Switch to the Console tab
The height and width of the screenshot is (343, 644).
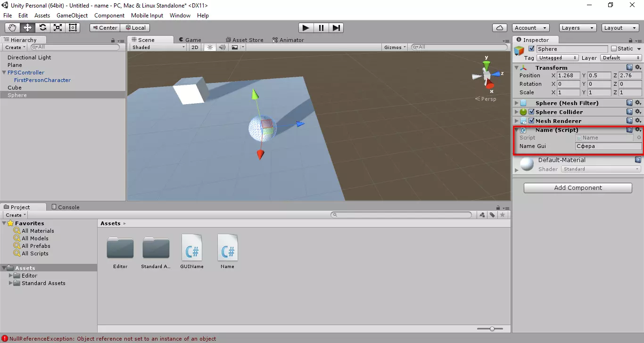(65, 207)
